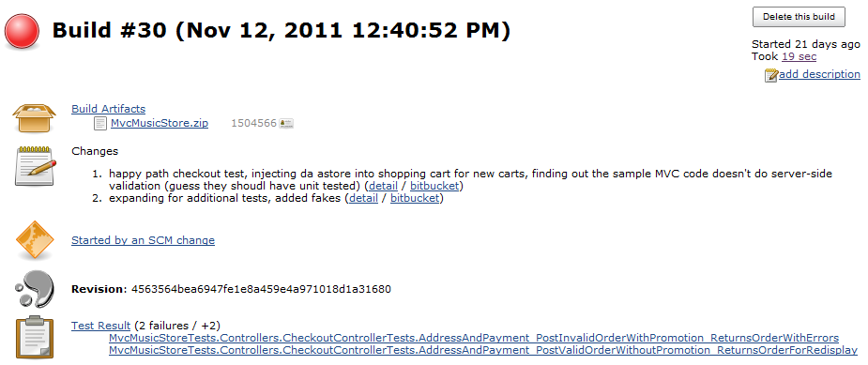Download MvcMusicStore.zip artifact
Image resolution: width=868 pixels, height=365 pixels.
(160, 123)
